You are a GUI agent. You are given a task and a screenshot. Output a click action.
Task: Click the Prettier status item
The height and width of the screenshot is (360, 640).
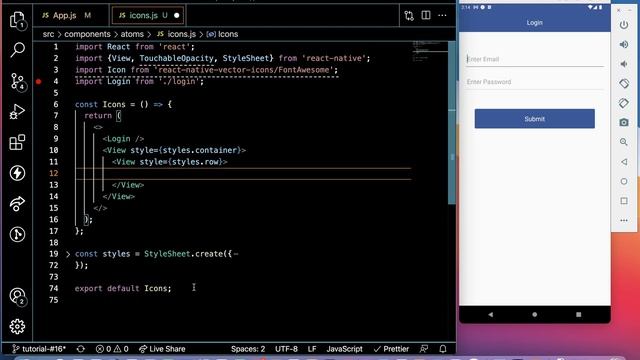click(391, 349)
